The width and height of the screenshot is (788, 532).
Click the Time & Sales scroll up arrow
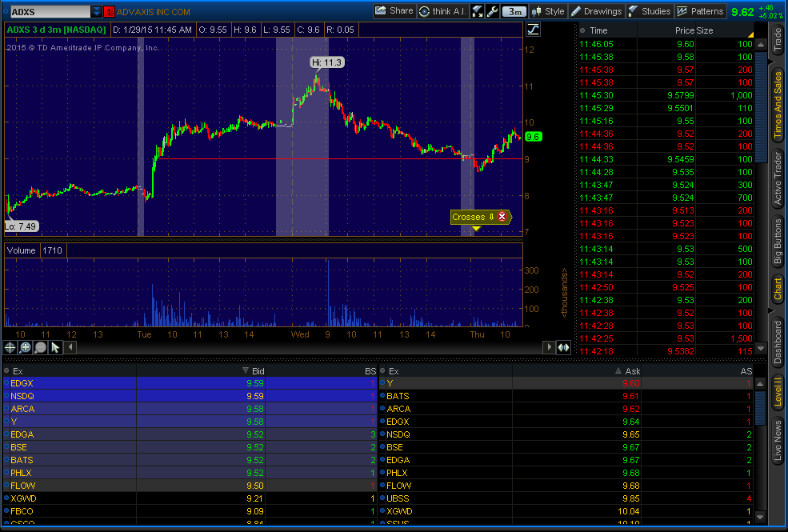[761, 45]
